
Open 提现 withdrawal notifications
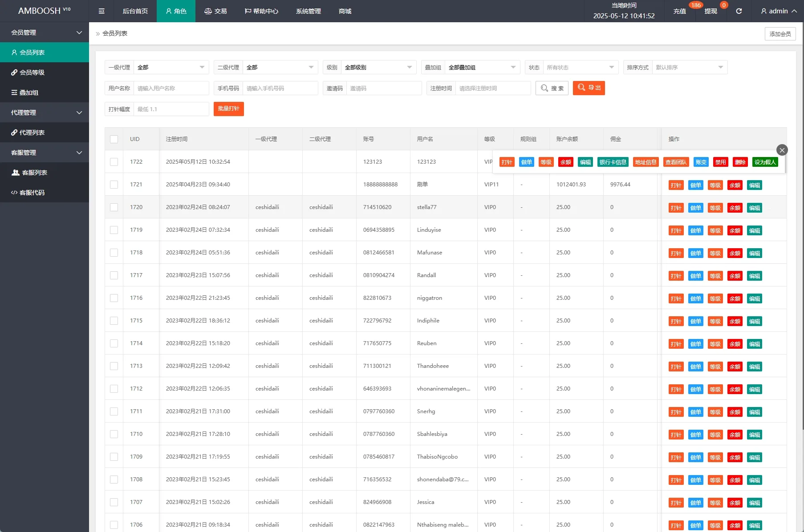(711, 11)
